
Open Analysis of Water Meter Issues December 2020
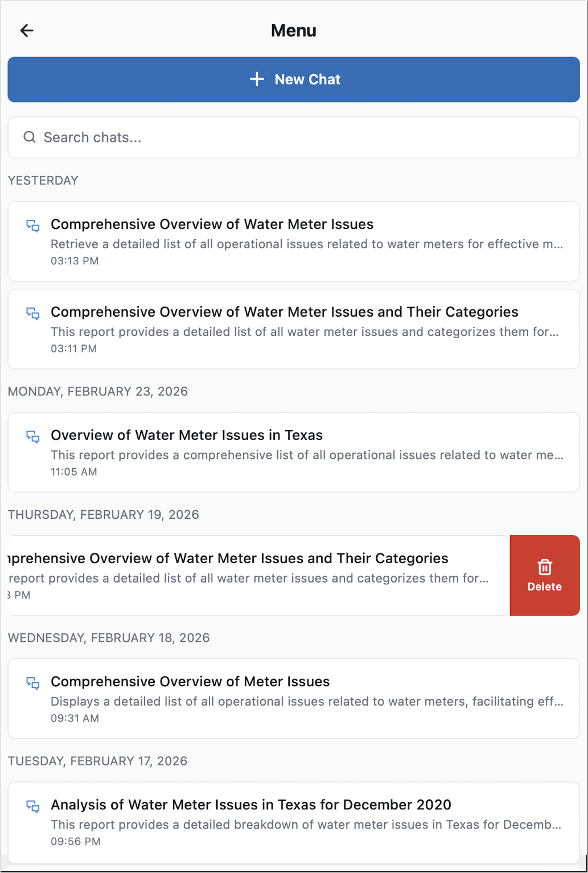[x=250, y=805]
